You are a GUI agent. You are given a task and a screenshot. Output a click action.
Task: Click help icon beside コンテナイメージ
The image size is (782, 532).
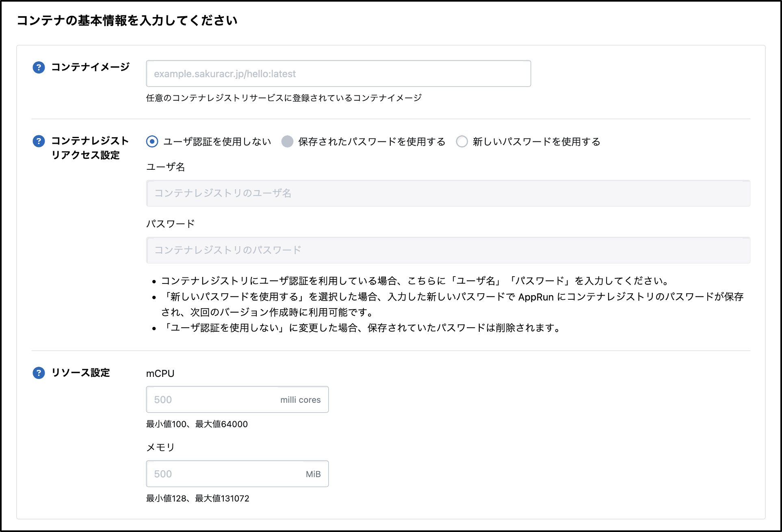(39, 67)
